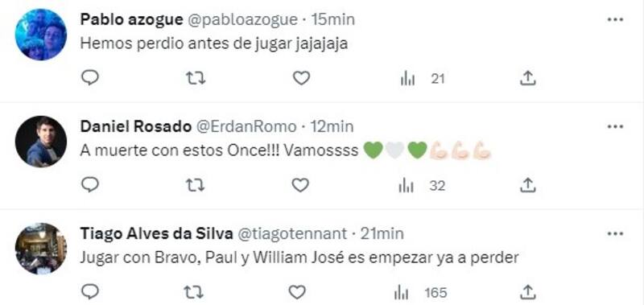Open more options on Daniel Rosado's tweet
The width and height of the screenshot is (644, 305).
615,127
